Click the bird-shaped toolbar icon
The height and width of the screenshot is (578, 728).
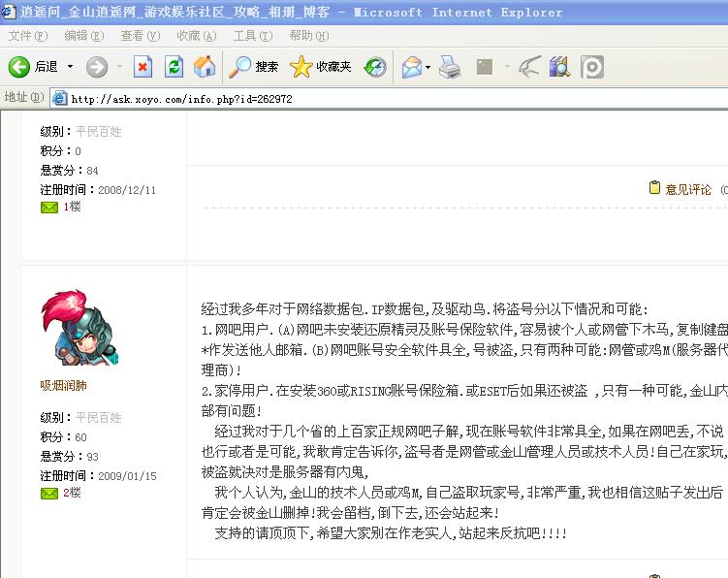pos(529,67)
